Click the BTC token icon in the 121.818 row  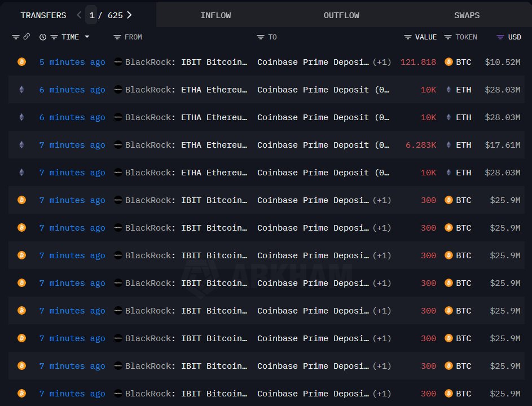449,61
